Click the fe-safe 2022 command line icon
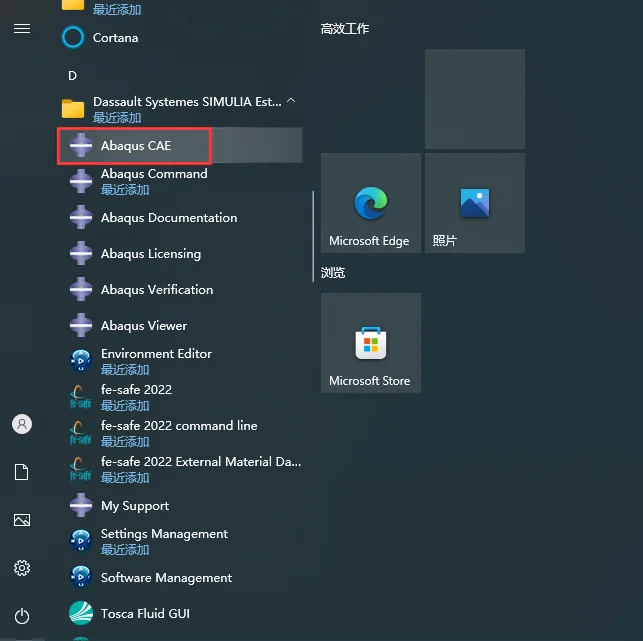 click(x=80, y=433)
